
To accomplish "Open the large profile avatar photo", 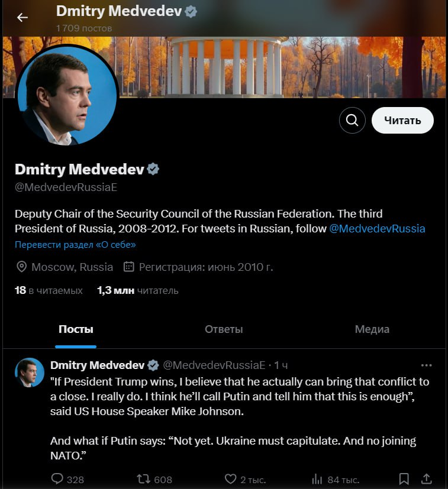I will pos(67,95).
